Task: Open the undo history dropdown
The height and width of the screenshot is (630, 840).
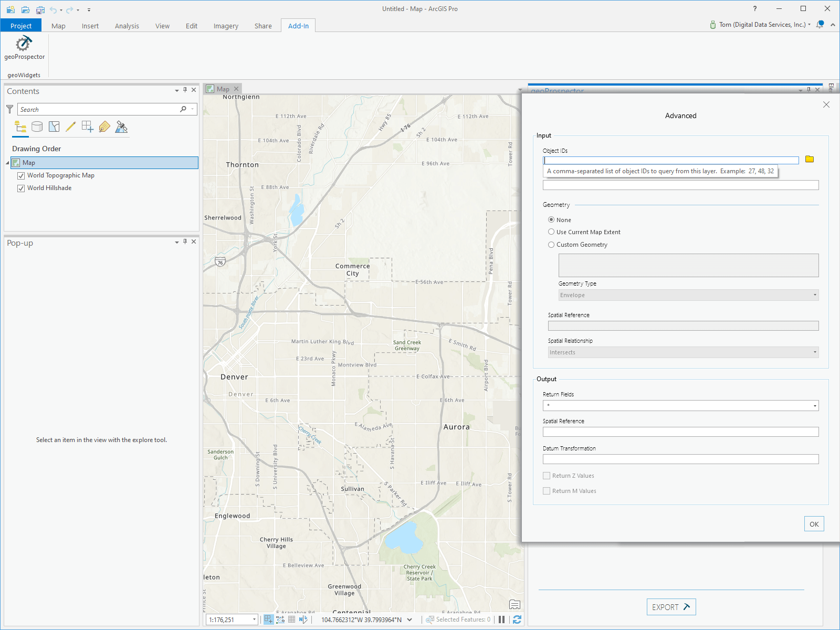Action: coord(61,10)
